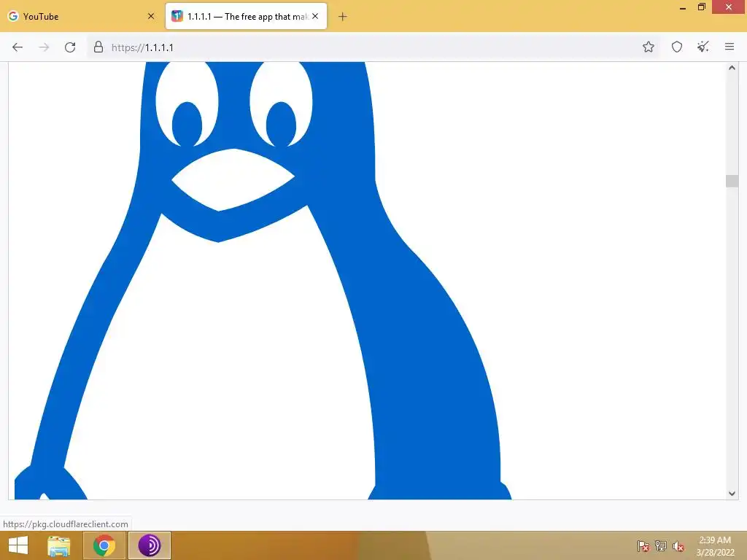This screenshot has width=747, height=560.
Task: Minimize the browser window
Action: pos(682,7)
